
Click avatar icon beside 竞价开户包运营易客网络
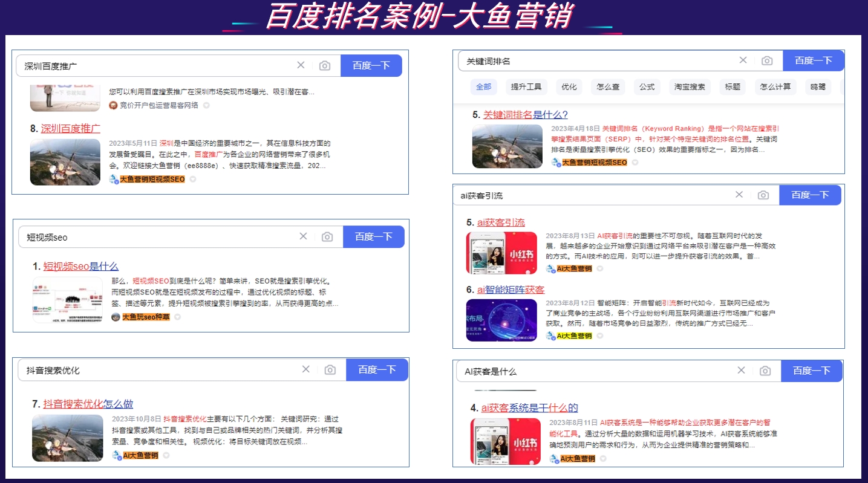point(113,105)
